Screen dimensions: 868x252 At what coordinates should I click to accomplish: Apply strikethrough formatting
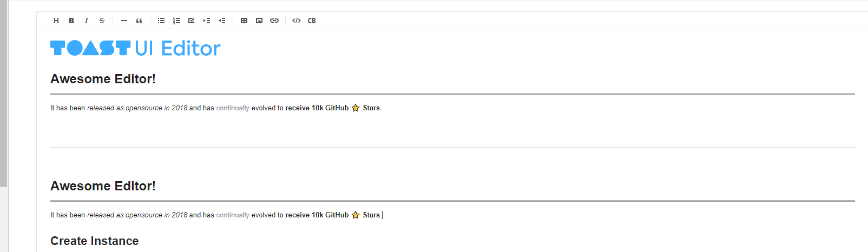pyautogui.click(x=102, y=21)
